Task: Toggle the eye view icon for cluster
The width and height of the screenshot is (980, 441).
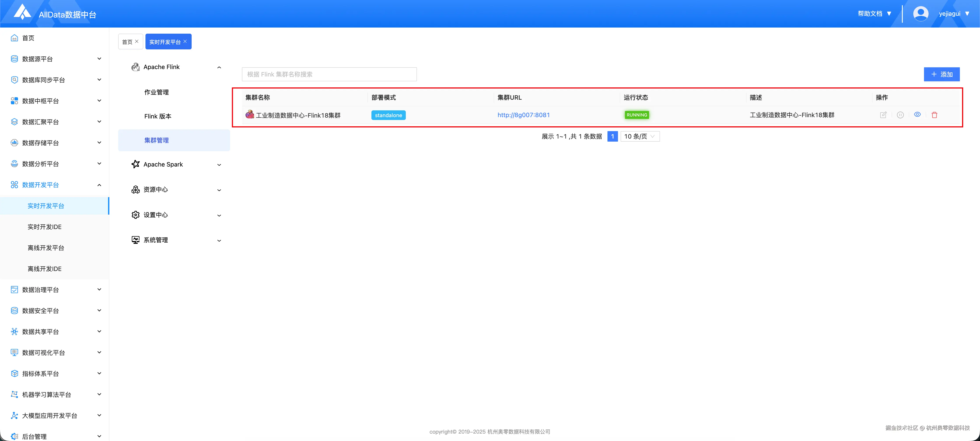Action: pos(917,115)
